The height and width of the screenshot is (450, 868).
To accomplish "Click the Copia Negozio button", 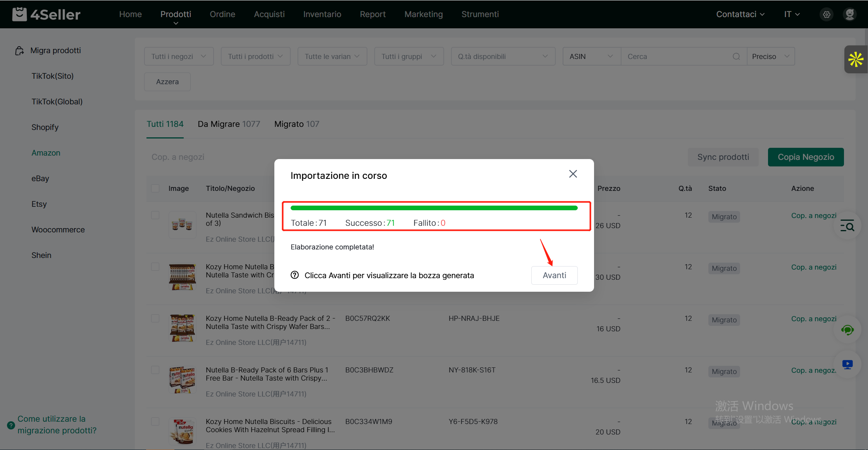I will tap(806, 157).
